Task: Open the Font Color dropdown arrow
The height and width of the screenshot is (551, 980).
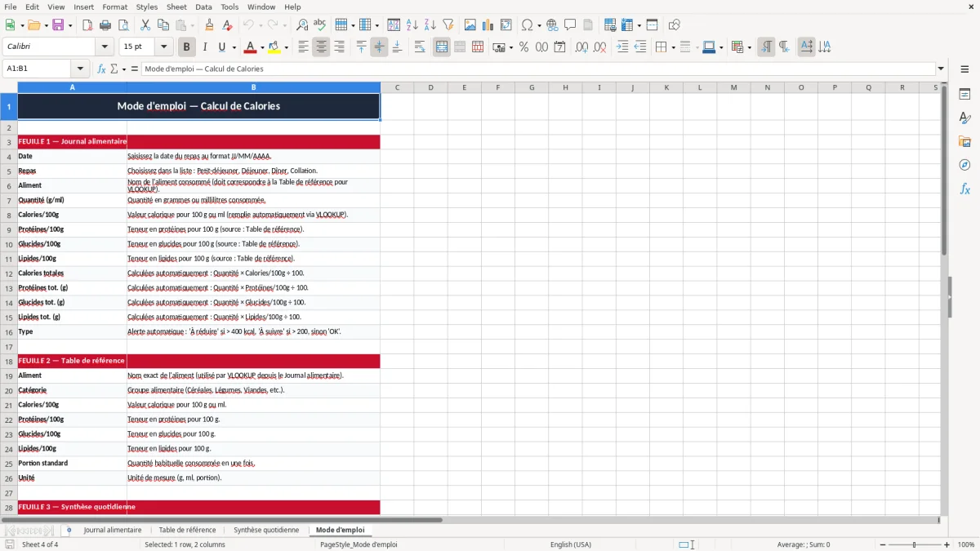Action: pos(262,47)
